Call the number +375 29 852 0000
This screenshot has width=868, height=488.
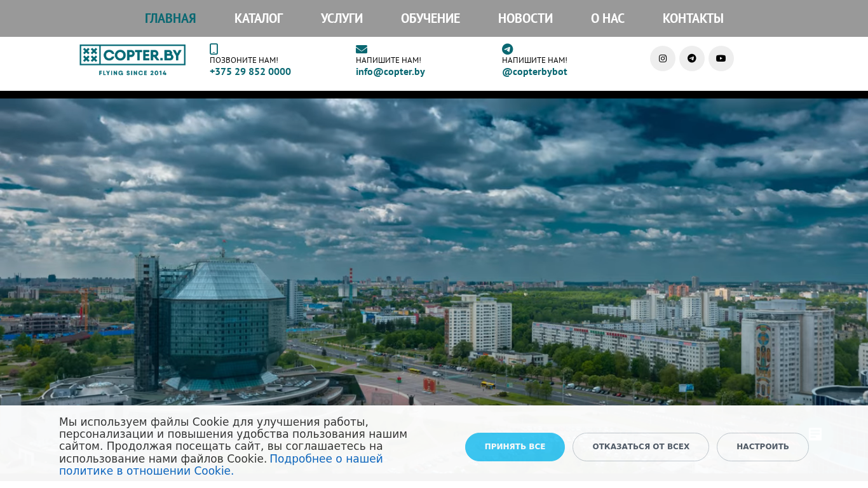[x=250, y=72]
